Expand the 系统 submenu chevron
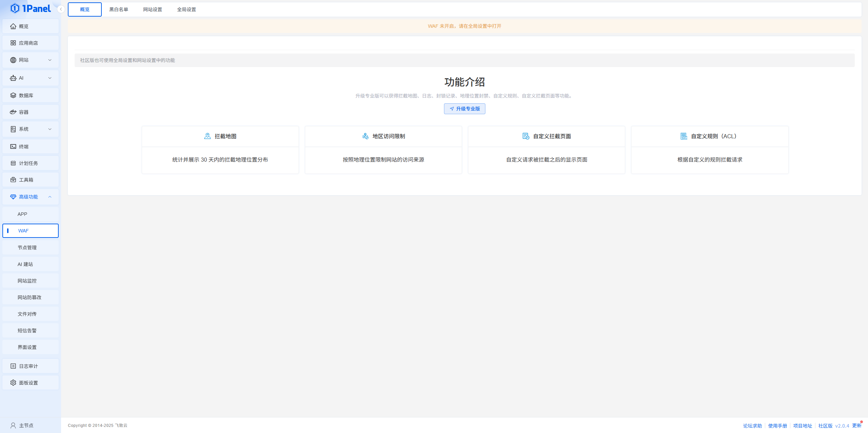This screenshot has height=433, width=868. (50, 129)
